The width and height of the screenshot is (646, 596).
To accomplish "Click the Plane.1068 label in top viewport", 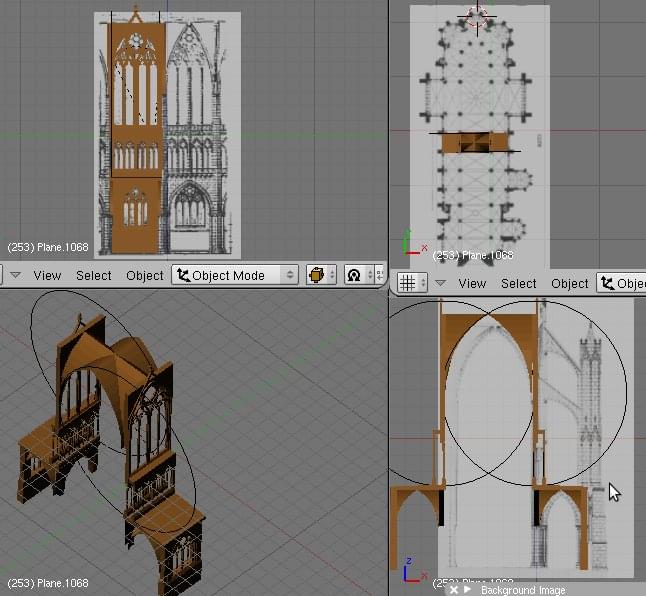I will 473,255.
